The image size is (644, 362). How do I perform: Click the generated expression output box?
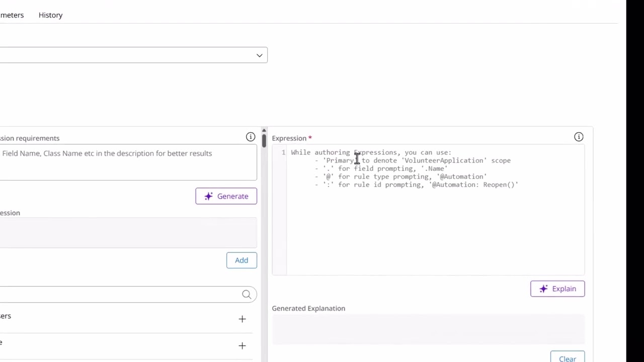(128, 233)
